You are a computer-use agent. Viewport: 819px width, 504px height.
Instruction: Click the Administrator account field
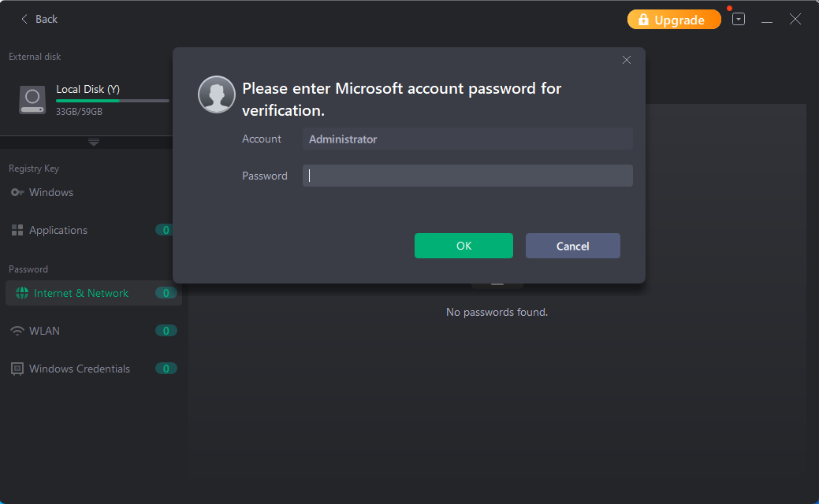click(467, 139)
